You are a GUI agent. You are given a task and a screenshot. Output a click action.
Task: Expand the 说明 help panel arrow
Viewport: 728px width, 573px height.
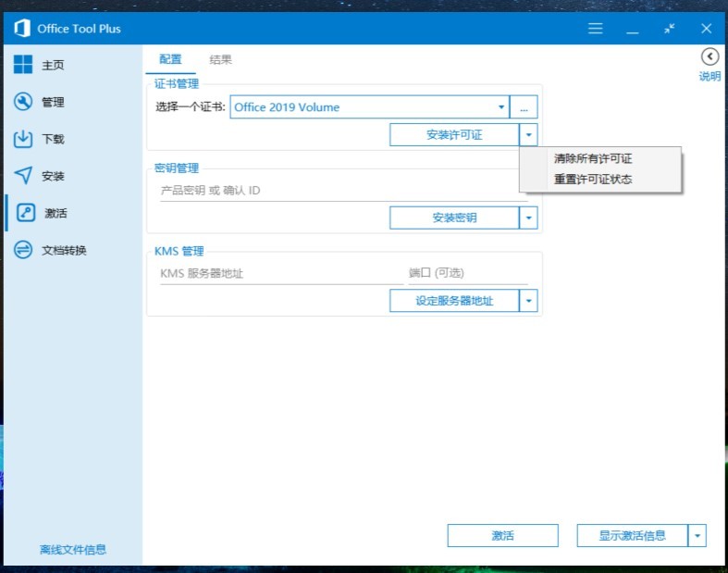pos(709,57)
